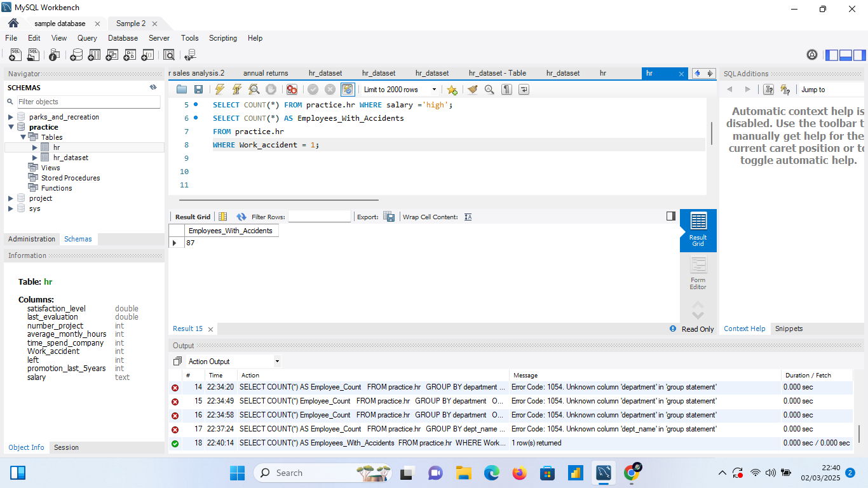Open SQL script file icon in main toolbar
Viewport: 868px width, 488px height.
pyautogui.click(x=33, y=55)
